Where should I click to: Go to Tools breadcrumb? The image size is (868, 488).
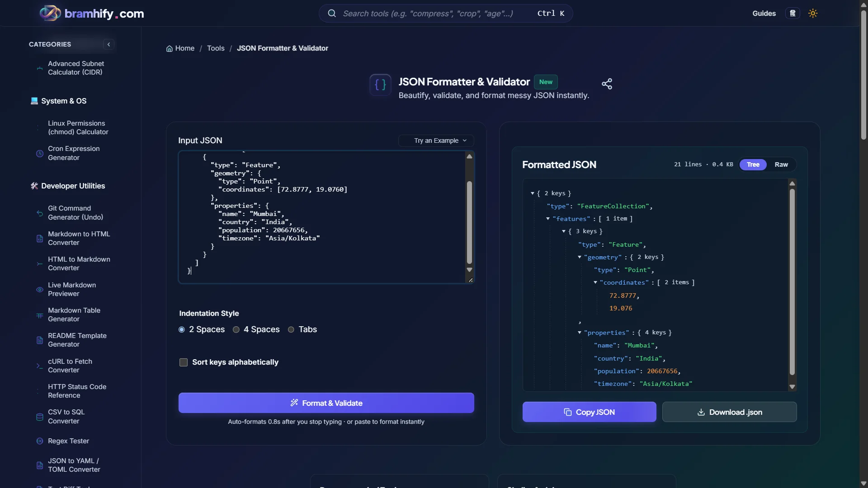click(216, 48)
